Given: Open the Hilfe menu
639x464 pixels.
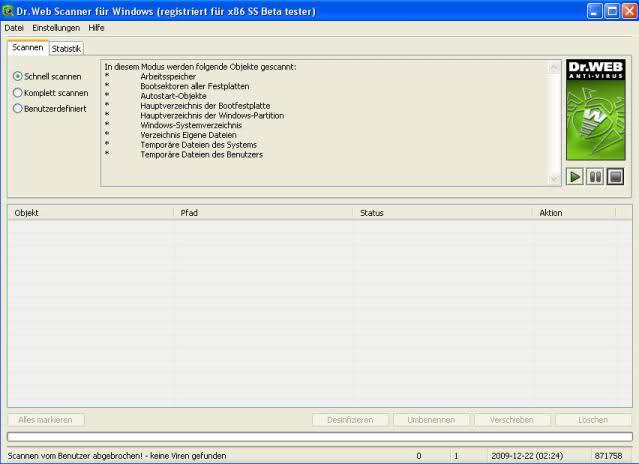Looking at the screenshot, I should [x=96, y=28].
